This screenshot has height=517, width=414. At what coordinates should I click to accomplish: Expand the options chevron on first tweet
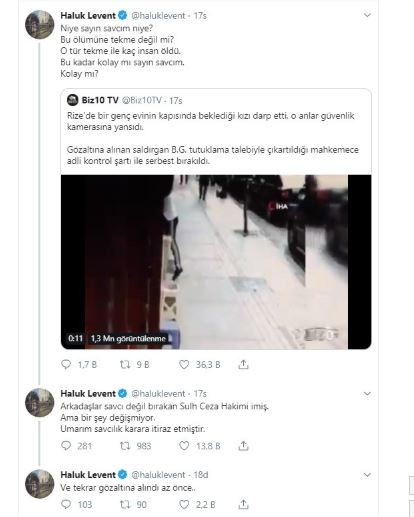point(367,15)
